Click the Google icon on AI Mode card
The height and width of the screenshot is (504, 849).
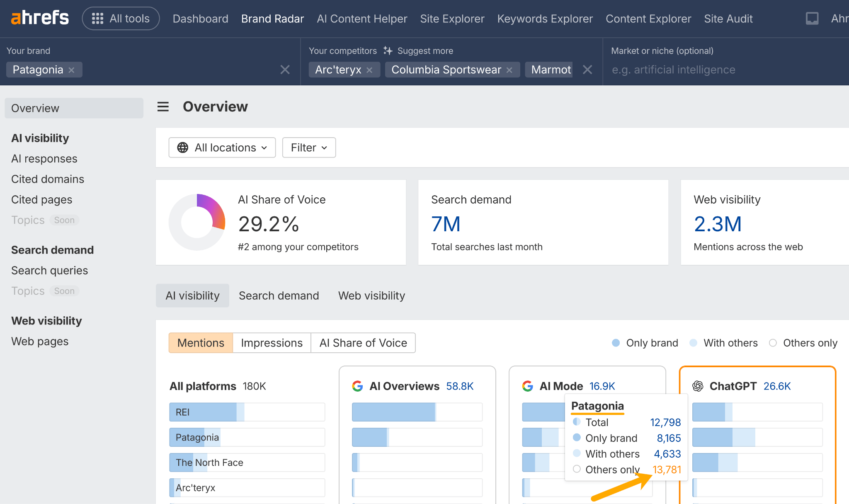pos(527,386)
